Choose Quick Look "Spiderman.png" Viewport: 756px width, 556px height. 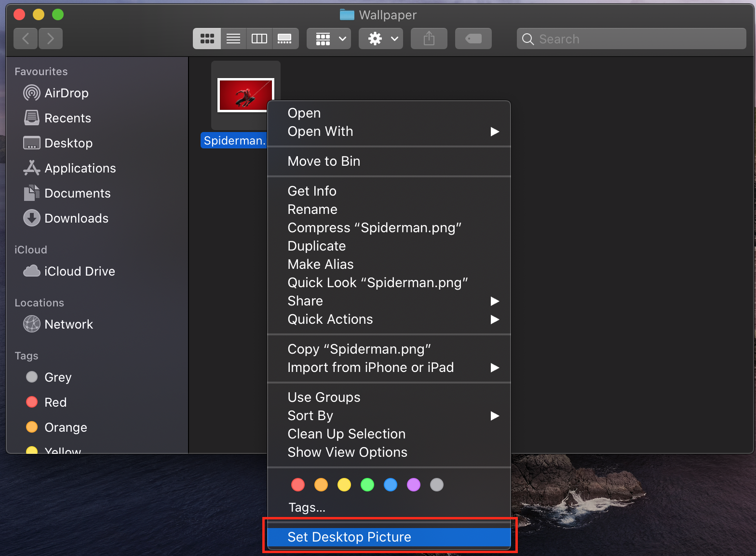click(x=389, y=282)
